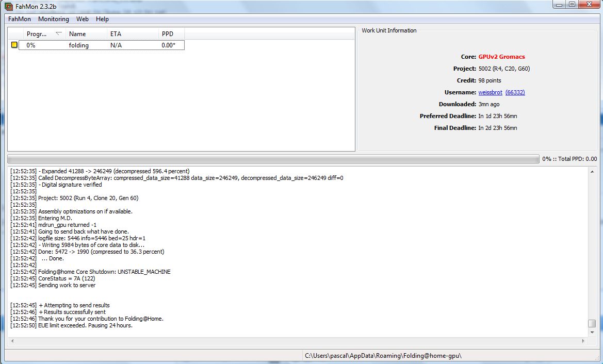Click the FahMon app icon in title bar
The height and width of the screenshot is (364, 603).
pos(8,6)
